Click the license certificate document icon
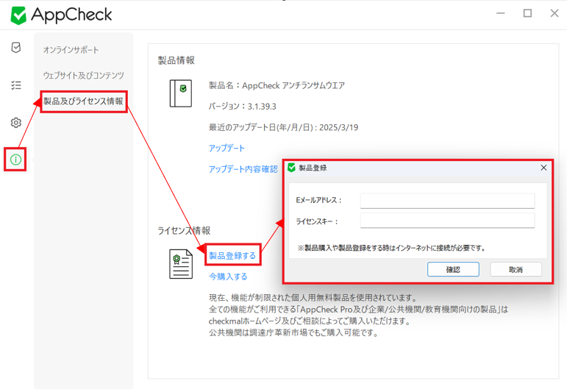 [181, 264]
